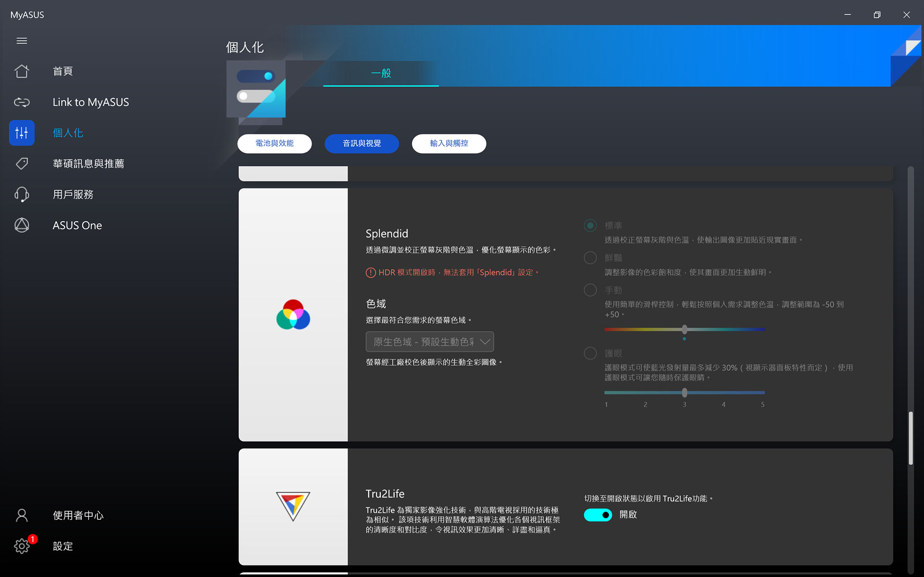Open 華碩訊息與推薦 sidebar entry

pyautogui.click(x=88, y=164)
